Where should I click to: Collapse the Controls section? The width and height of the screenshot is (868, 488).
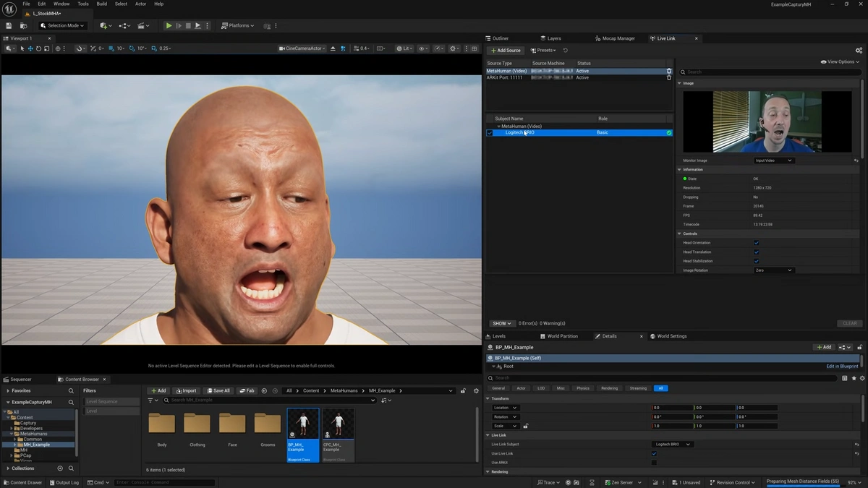[680, 234]
